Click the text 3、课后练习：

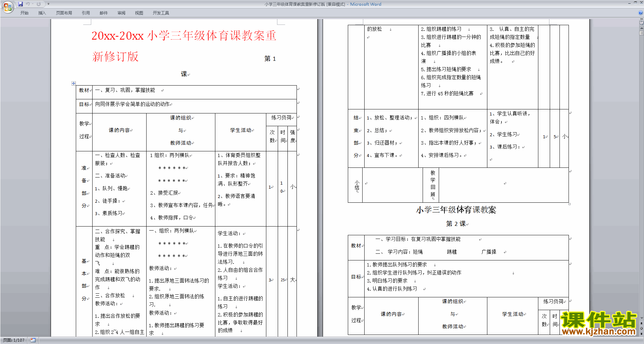505,147
